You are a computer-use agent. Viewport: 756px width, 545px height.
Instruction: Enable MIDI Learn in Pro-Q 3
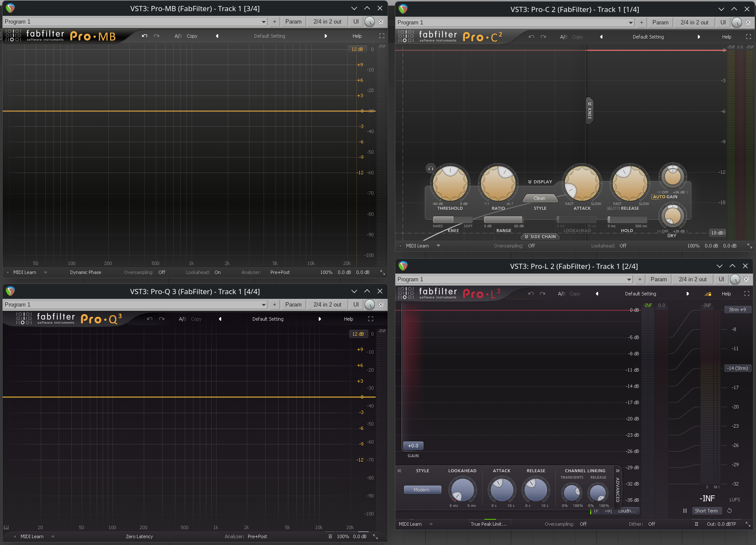point(32,536)
